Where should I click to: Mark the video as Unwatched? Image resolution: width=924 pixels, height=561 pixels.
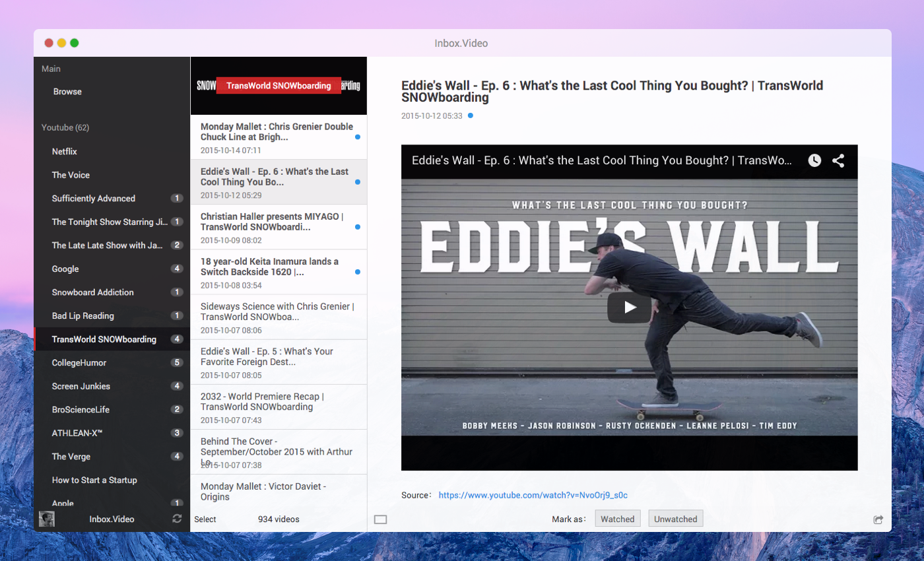(676, 519)
